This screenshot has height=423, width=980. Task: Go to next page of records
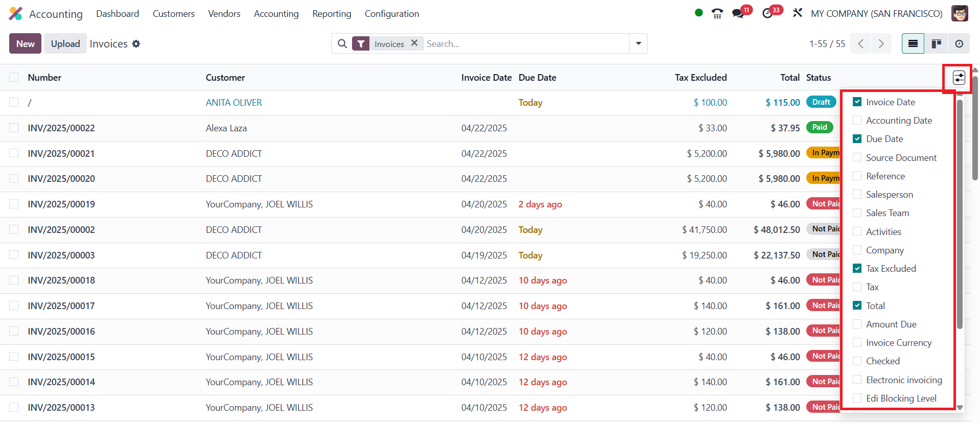(x=881, y=44)
